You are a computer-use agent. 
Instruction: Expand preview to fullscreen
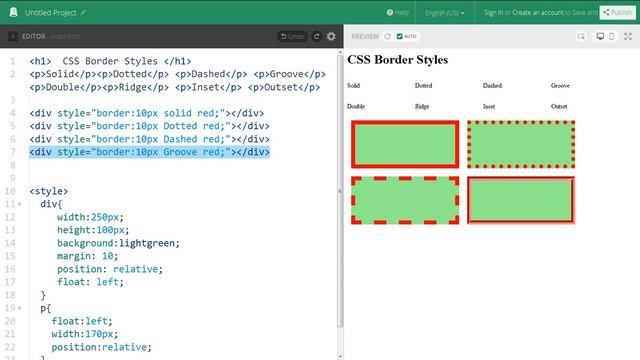[x=628, y=36]
